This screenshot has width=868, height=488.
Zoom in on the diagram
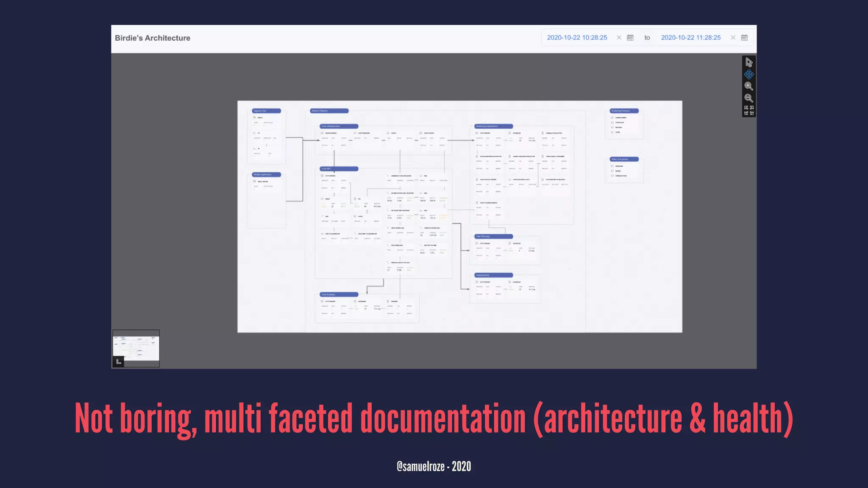(x=749, y=86)
